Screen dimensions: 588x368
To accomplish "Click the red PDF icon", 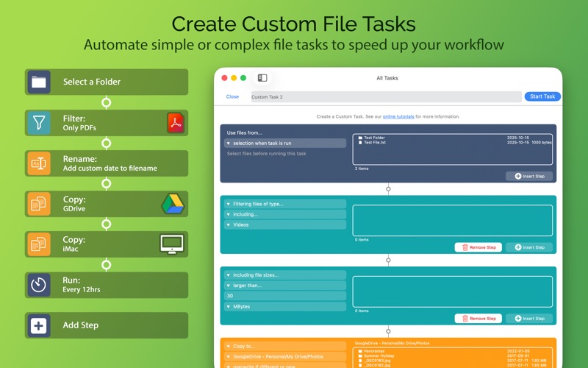I will (x=176, y=123).
